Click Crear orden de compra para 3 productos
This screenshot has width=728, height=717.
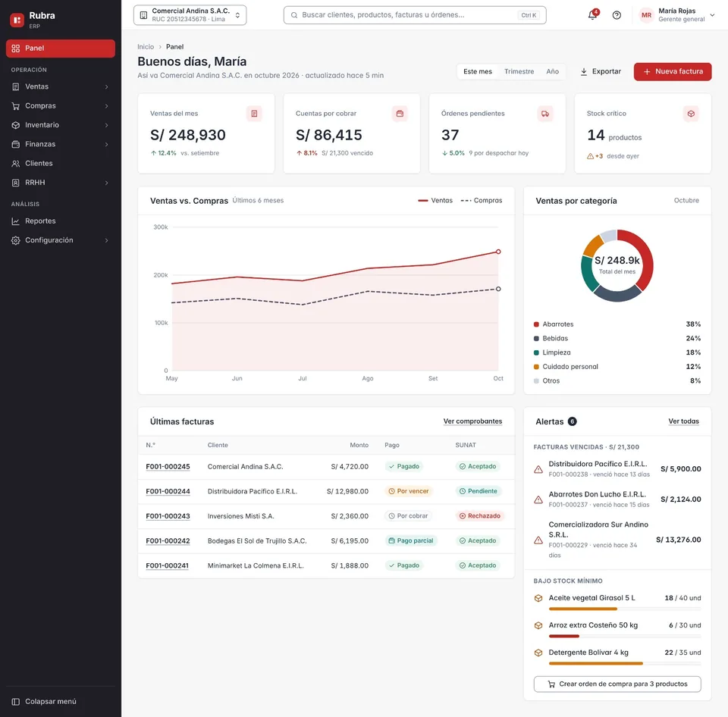click(x=617, y=684)
